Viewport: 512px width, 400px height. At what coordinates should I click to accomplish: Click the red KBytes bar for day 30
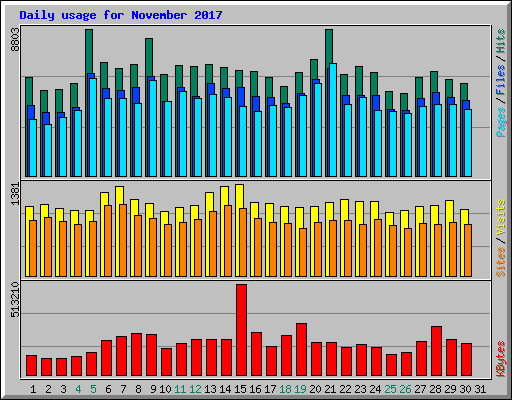pyautogui.click(x=467, y=359)
